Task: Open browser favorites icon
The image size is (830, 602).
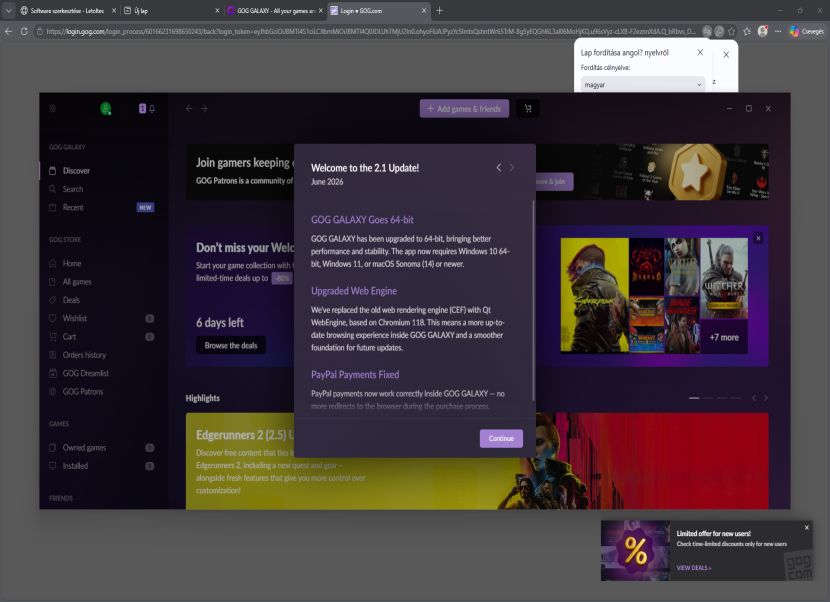Action: (x=747, y=32)
